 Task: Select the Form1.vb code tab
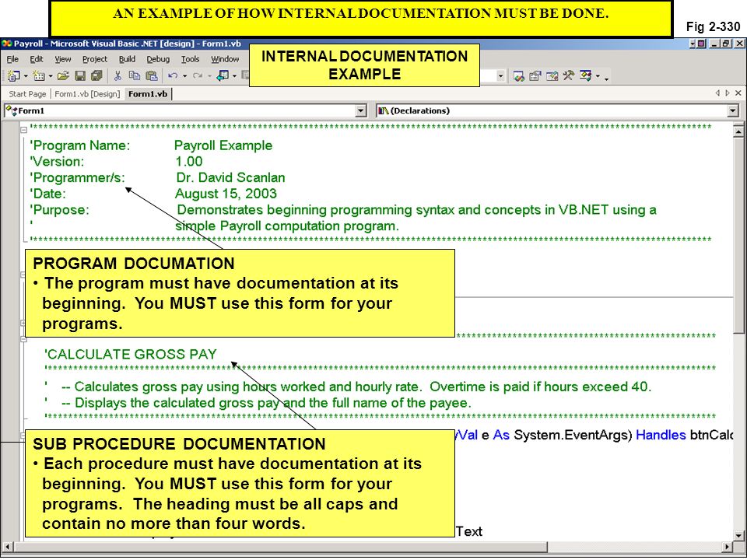pyautogui.click(x=148, y=94)
